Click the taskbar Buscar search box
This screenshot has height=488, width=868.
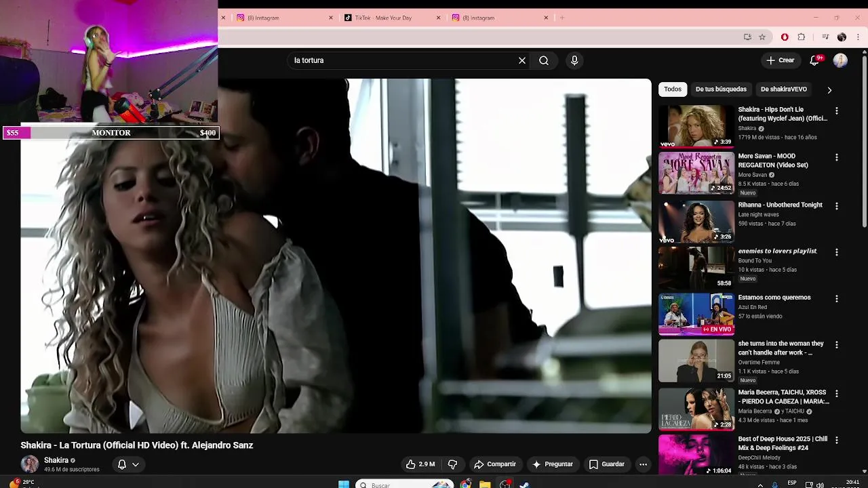point(404,485)
